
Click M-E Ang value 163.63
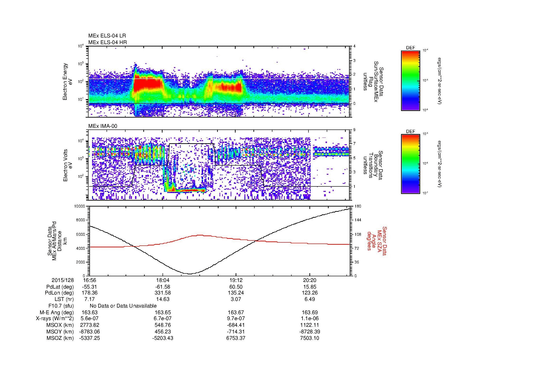[90, 312]
